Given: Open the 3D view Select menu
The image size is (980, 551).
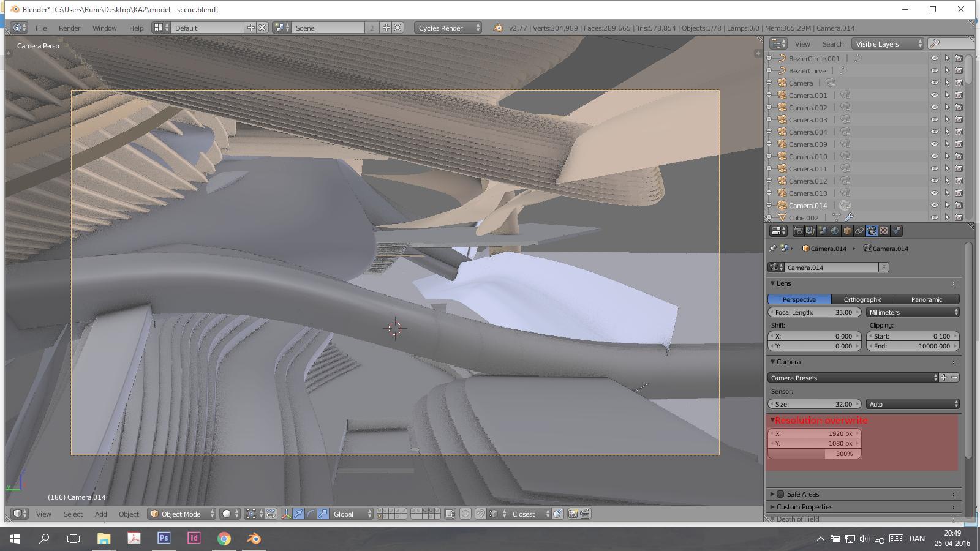Looking at the screenshot, I should (x=73, y=514).
